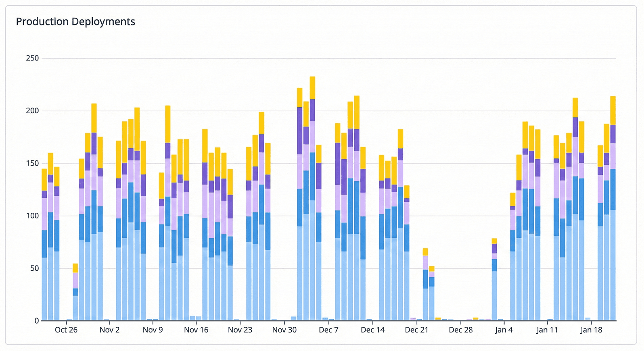This screenshot has width=644, height=351.
Task: Click the 200 y-axis label
Action: click(32, 111)
